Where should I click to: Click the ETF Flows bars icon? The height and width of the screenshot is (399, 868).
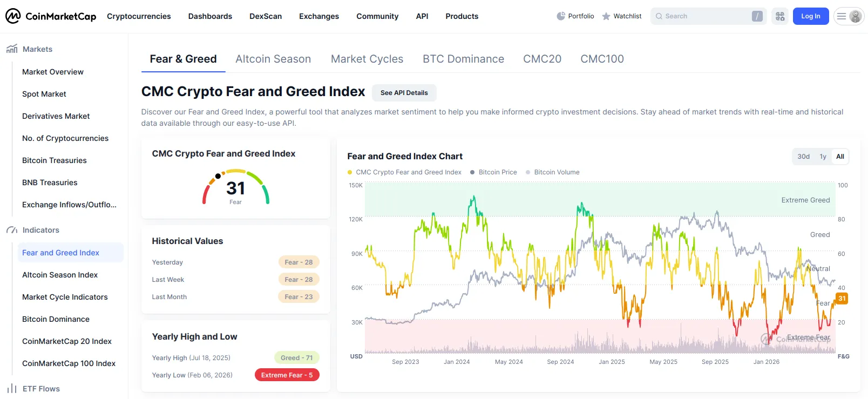12,389
